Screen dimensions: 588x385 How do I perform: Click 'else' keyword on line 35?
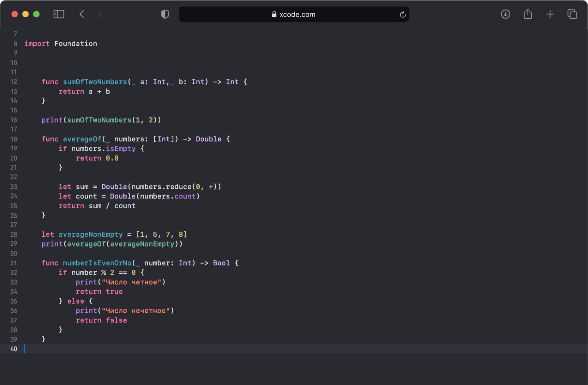(76, 301)
